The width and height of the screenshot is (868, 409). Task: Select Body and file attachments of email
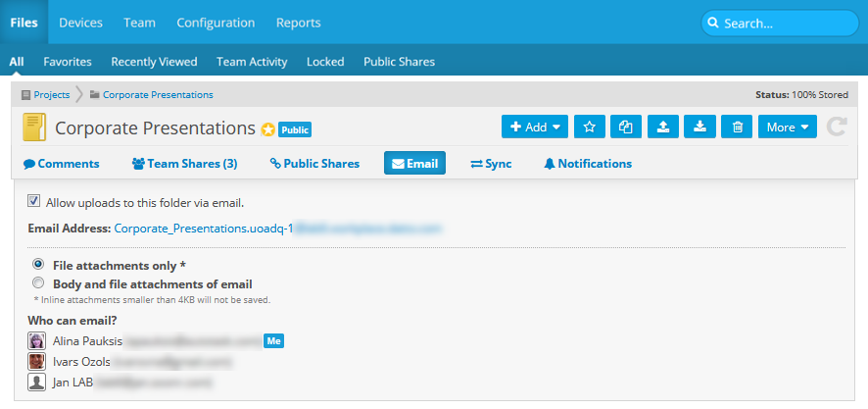click(x=38, y=282)
